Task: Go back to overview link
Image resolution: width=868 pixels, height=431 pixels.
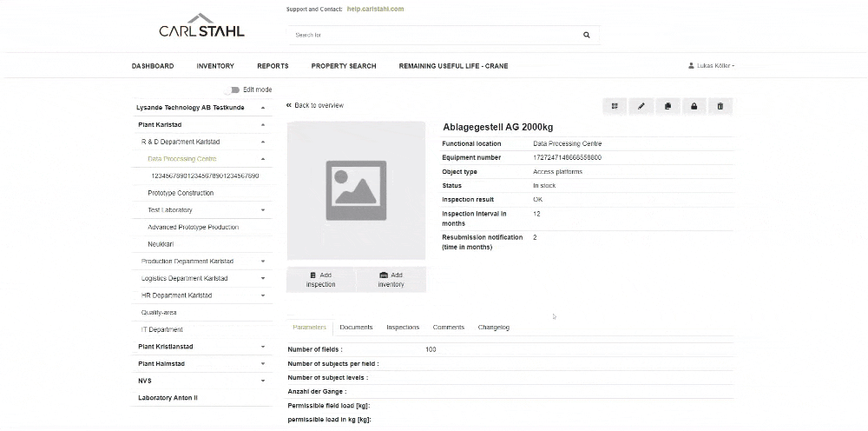Action: coord(315,105)
